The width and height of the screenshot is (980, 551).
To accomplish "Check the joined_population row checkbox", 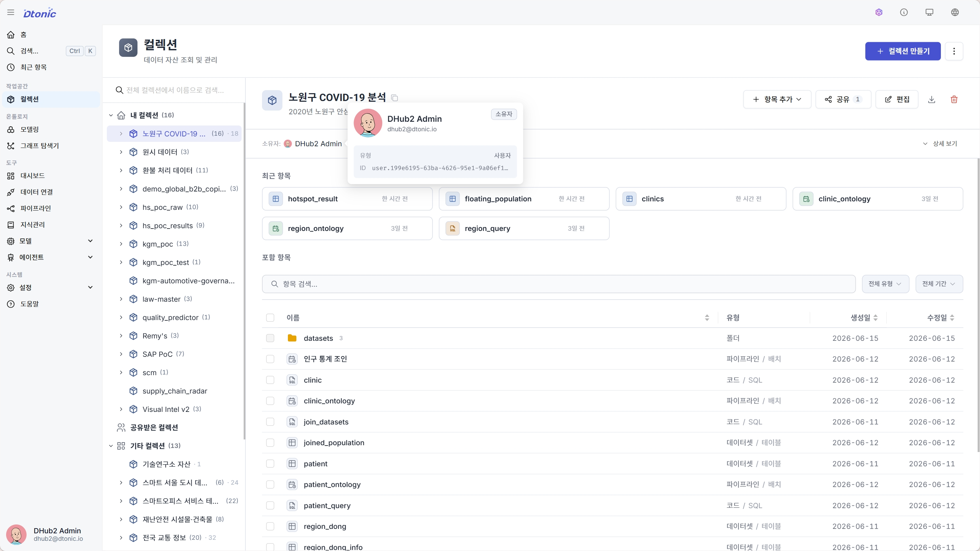I will click(x=270, y=443).
